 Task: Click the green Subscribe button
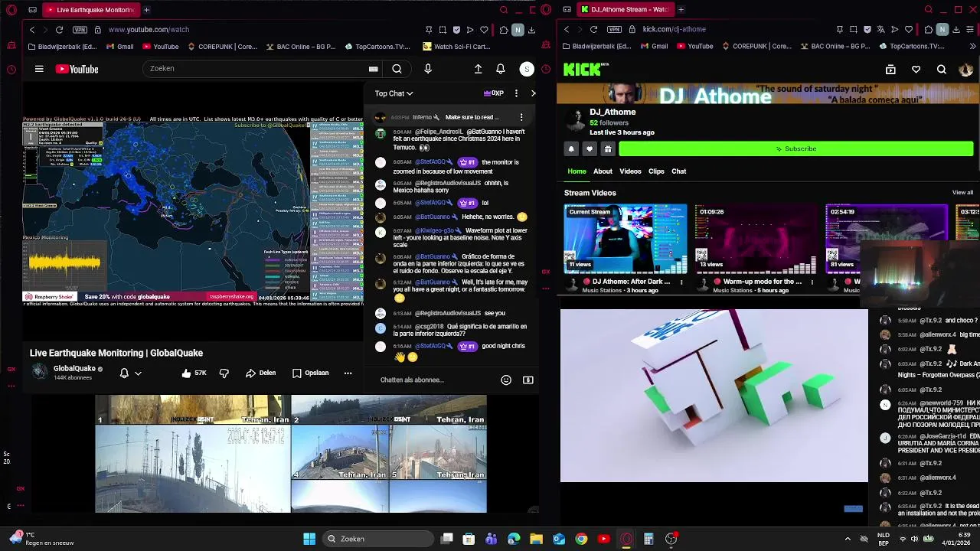[x=796, y=148]
